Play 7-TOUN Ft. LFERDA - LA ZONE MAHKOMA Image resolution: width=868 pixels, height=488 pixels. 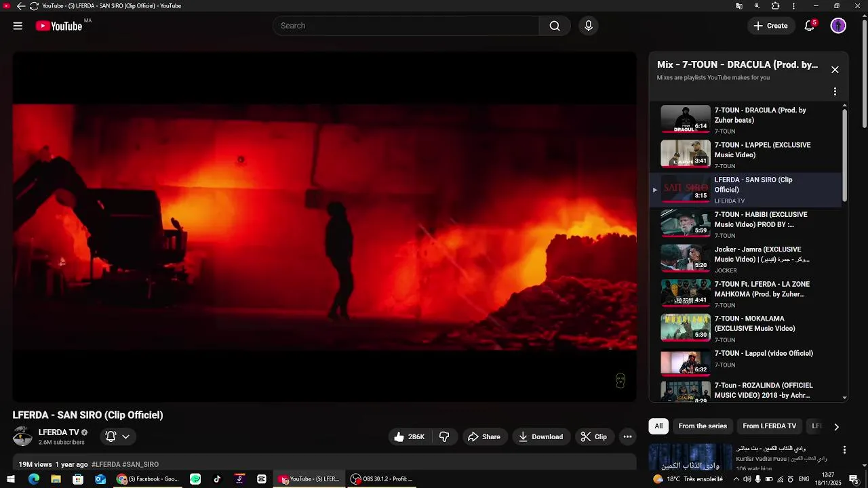pyautogui.click(x=745, y=294)
